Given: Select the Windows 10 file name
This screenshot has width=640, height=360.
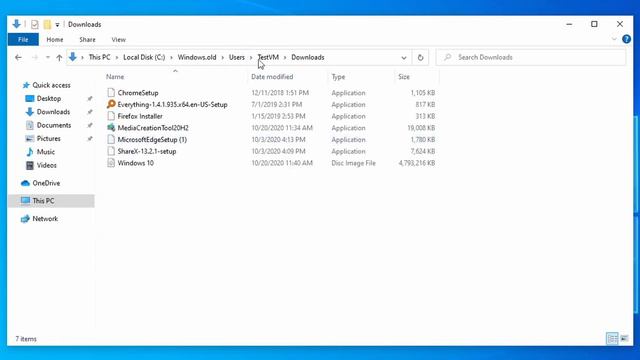Looking at the screenshot, I should coord(136,163).
